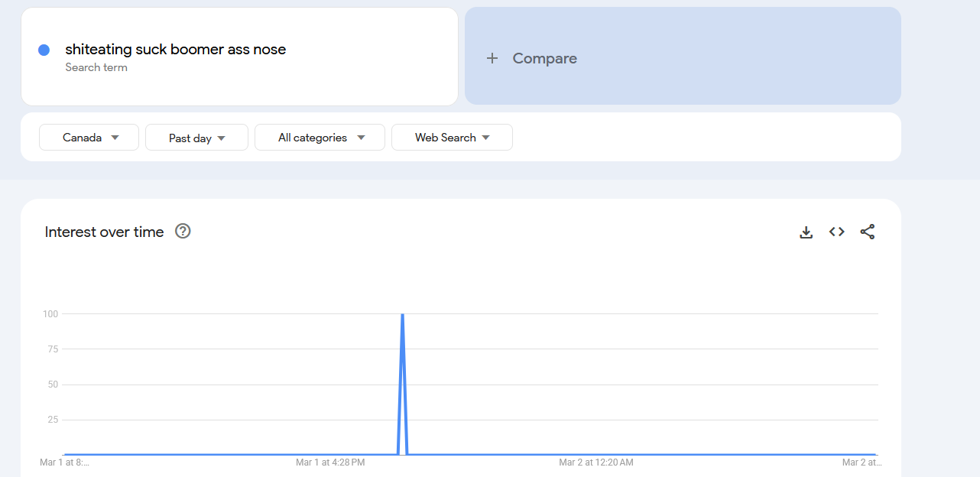Download the Interest over time CSV

pyautogui.click(x=806, y=232)
